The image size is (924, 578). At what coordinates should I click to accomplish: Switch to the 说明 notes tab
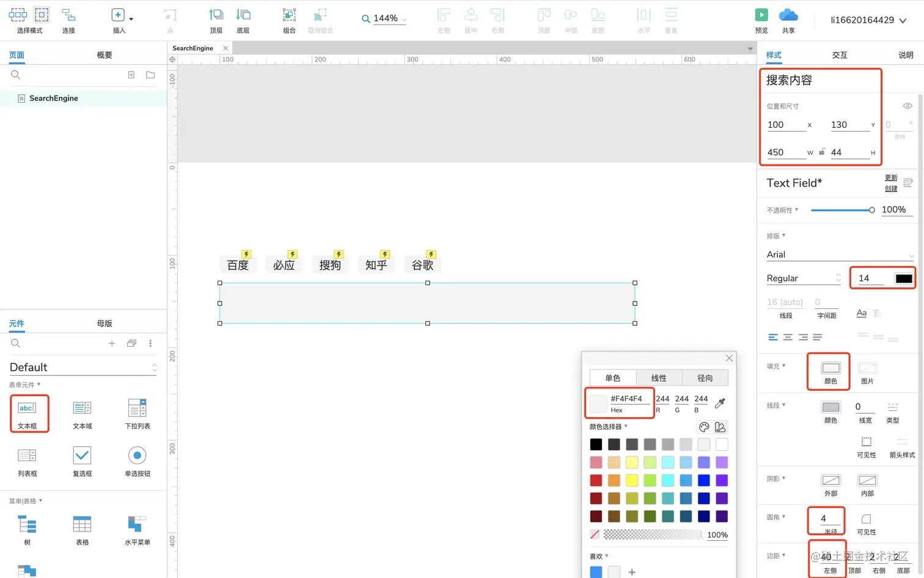pyautogui.click(x=906, y=55)
